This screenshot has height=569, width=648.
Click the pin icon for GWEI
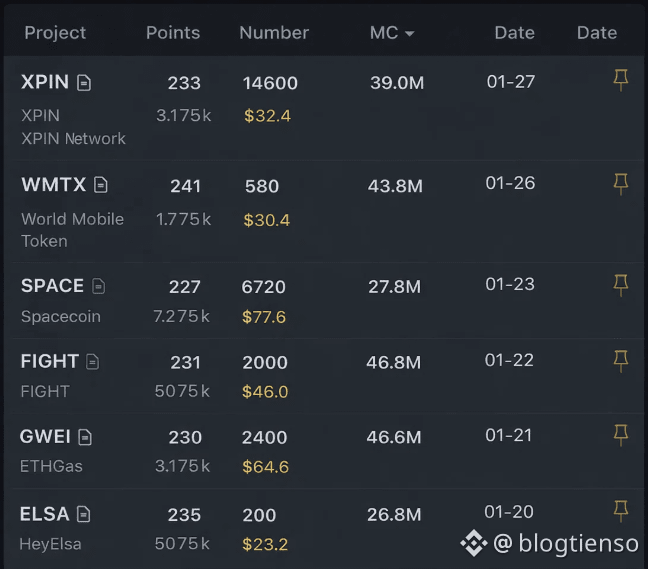620,435
